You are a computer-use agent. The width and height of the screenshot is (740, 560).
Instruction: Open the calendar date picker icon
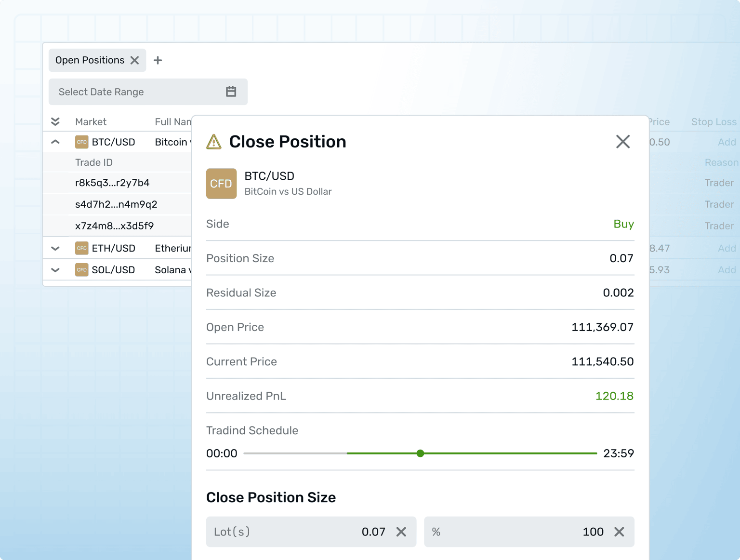(x=231, y=92)
